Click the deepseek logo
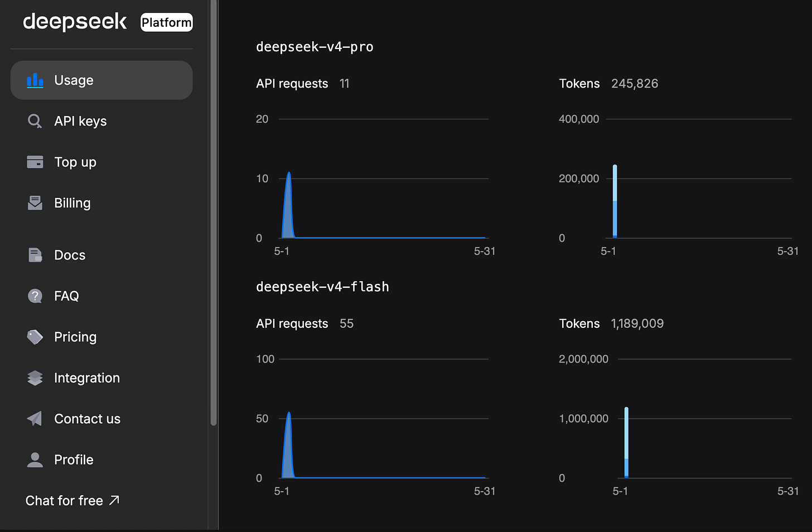 (x=75, y=22)
